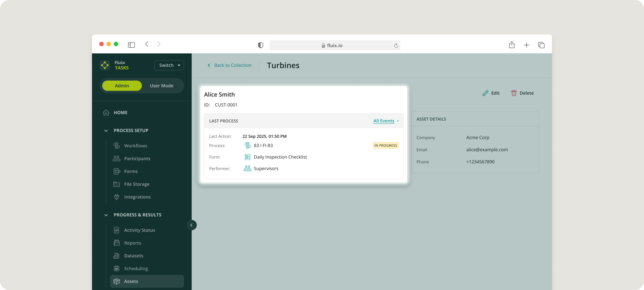
Task: Click the Datasets icon
Action: (x=117, y=256)
